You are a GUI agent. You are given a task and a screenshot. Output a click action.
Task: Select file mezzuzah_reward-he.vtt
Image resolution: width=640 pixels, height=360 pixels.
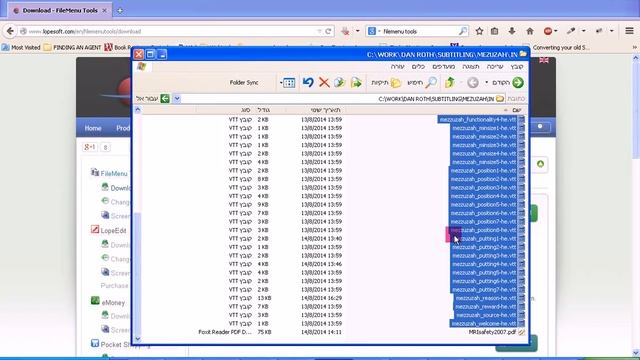(x=485, y=307)
